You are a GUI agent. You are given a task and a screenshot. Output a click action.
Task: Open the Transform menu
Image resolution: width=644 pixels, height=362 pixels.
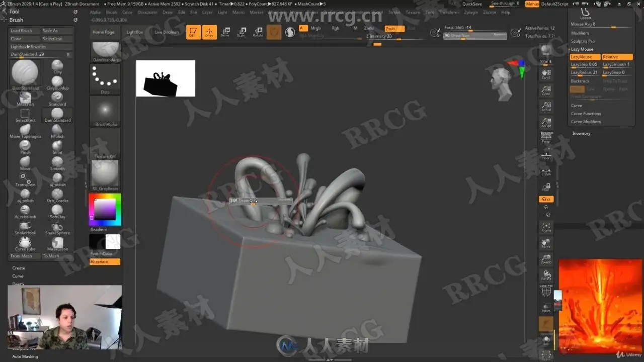point(449,12)
